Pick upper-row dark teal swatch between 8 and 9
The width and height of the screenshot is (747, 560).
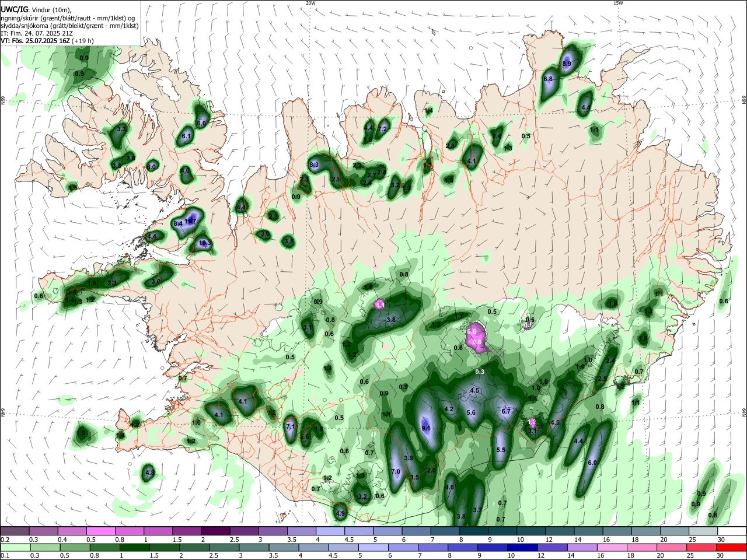point(473,531)
